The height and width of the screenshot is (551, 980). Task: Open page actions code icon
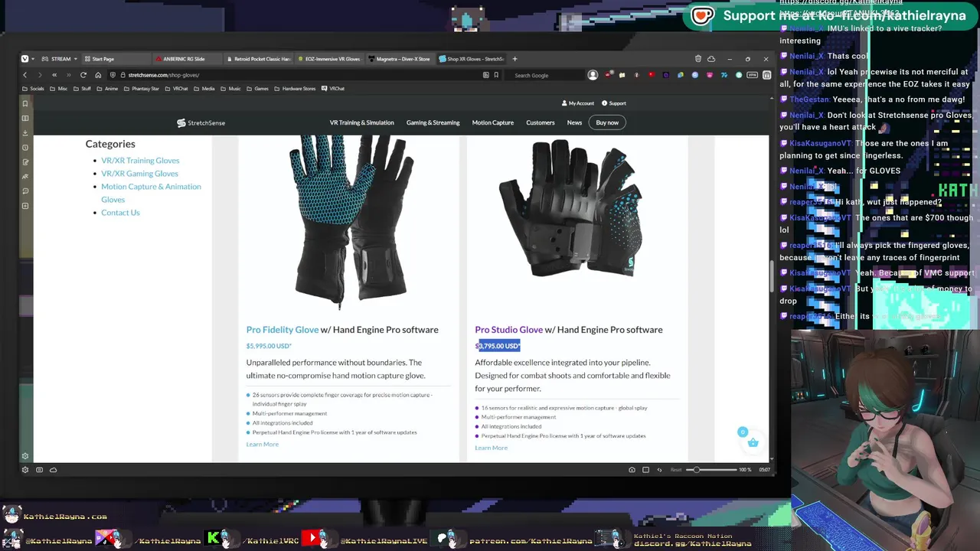click(660, 470)
